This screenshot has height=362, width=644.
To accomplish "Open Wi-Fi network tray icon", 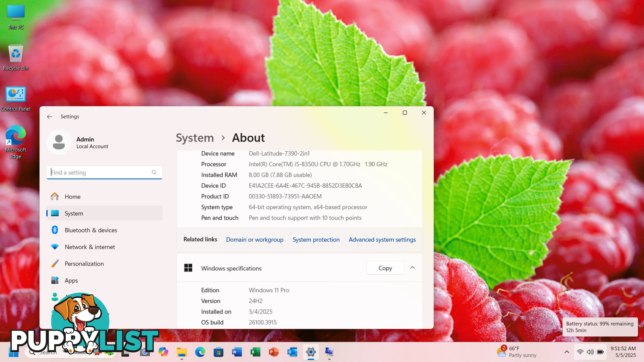I will point(580,352).
